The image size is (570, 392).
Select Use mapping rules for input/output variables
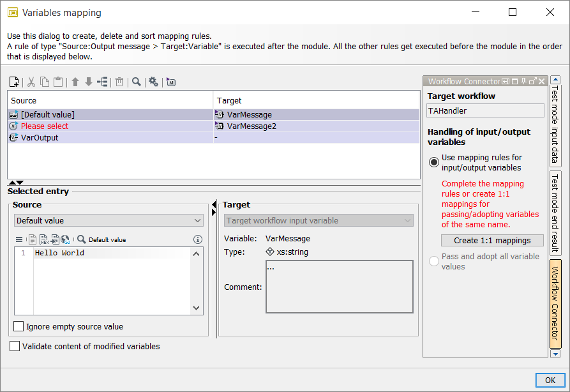click(x=434, y=162)
